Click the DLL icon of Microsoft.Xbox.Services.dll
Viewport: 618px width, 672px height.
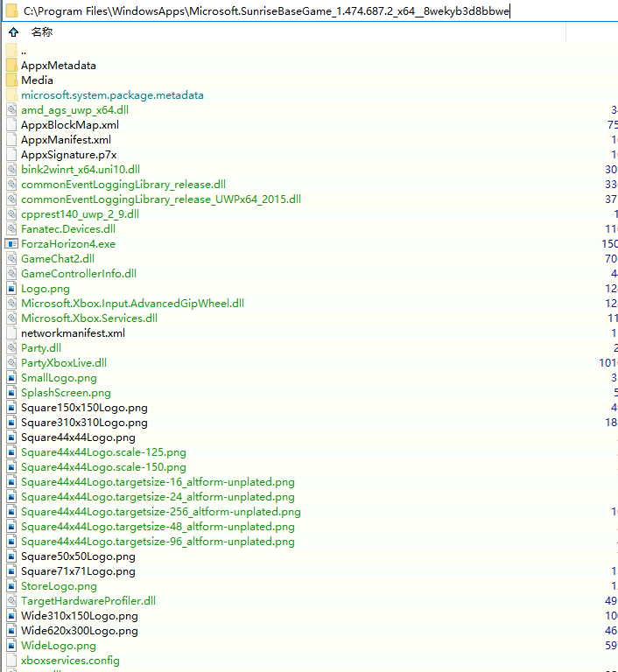[12, 318]
